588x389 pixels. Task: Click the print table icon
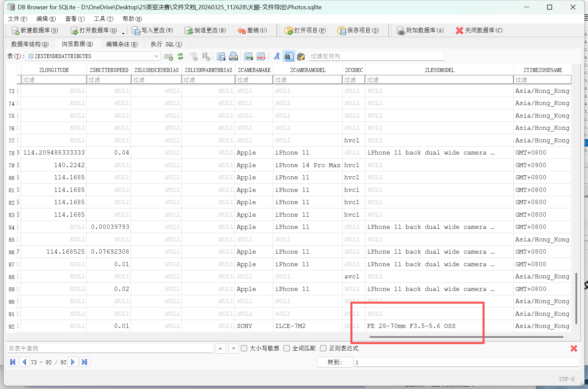[x=233, y=56]
